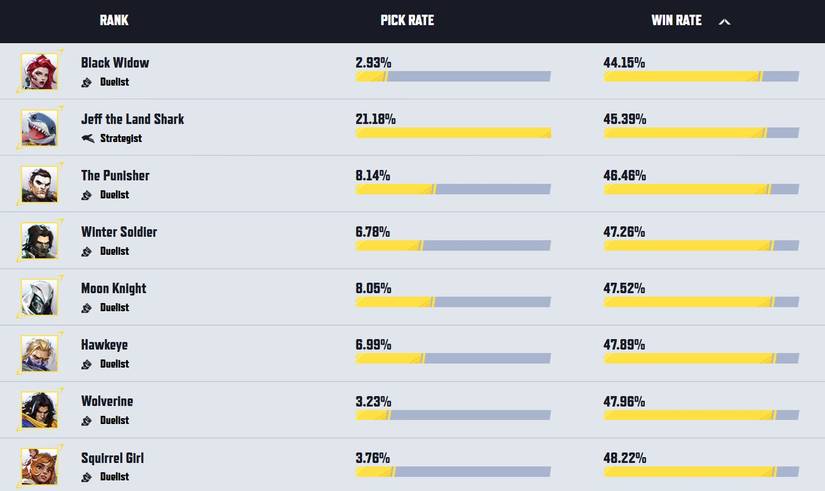
Task: Click Jeff's 21.18% pick rate bar
Action: coord(453,133)
